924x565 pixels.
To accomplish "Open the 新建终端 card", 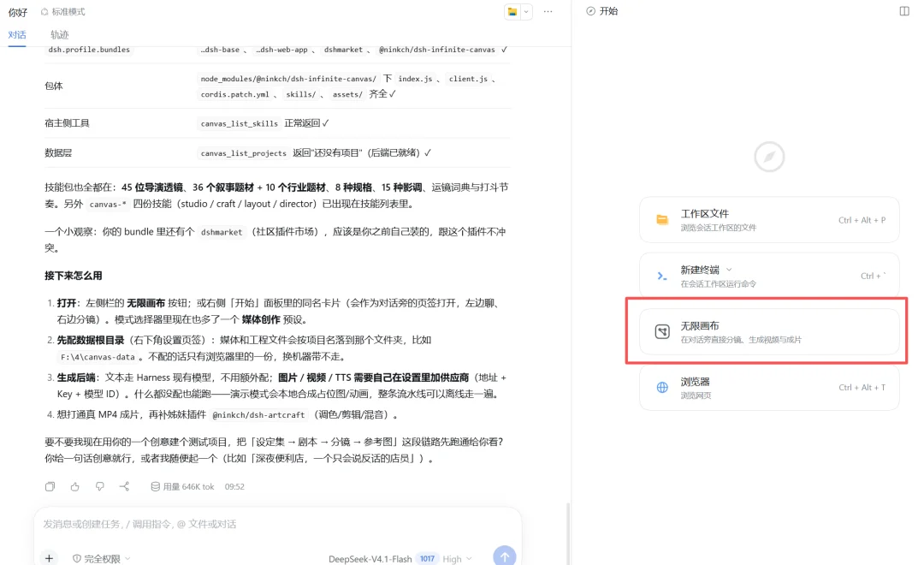I will (x=769, y=276).
